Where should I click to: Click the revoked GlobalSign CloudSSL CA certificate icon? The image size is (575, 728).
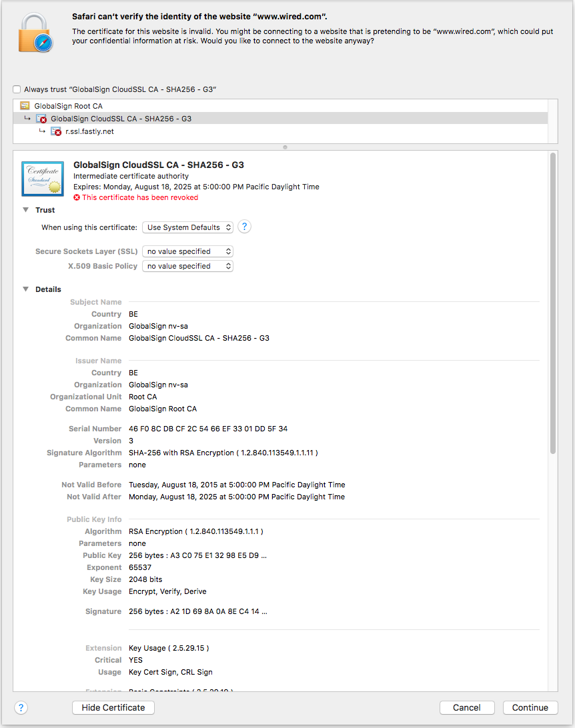pyautogui.click(x=41, y=119)
